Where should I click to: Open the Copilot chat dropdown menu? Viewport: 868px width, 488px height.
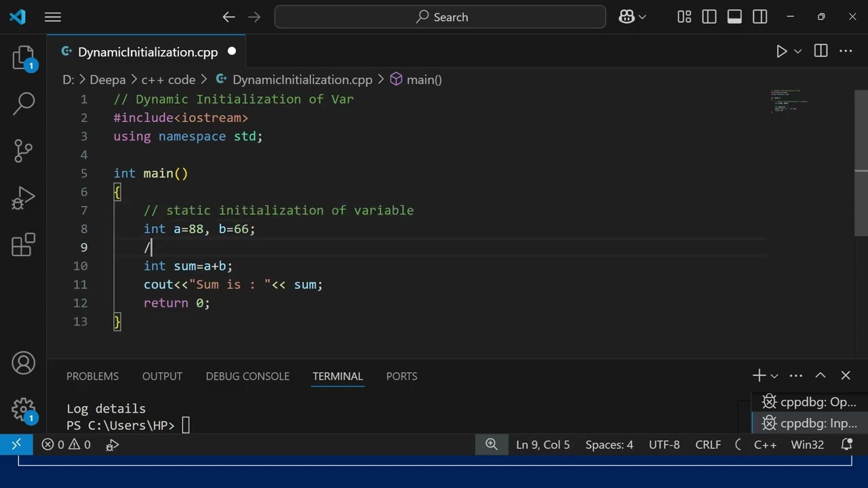642,17
